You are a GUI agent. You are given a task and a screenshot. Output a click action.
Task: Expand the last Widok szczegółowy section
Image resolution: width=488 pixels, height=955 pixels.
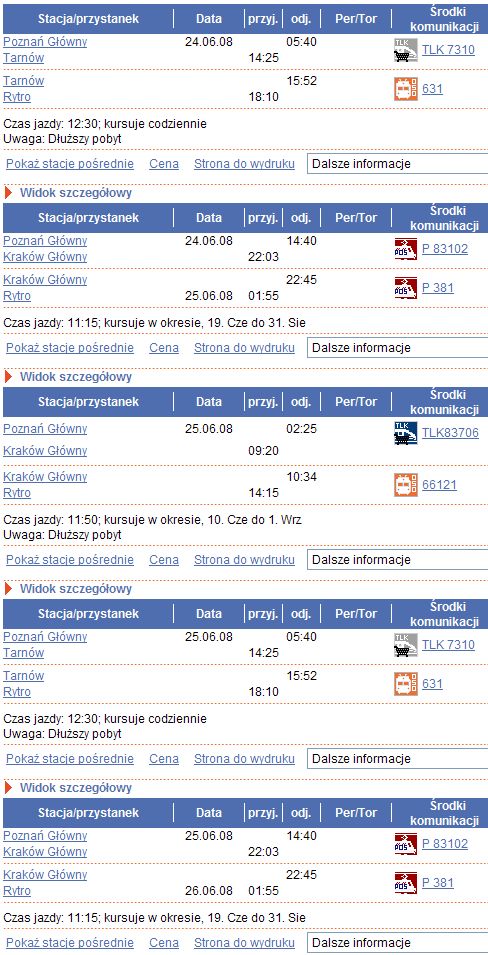pos(9,788)
